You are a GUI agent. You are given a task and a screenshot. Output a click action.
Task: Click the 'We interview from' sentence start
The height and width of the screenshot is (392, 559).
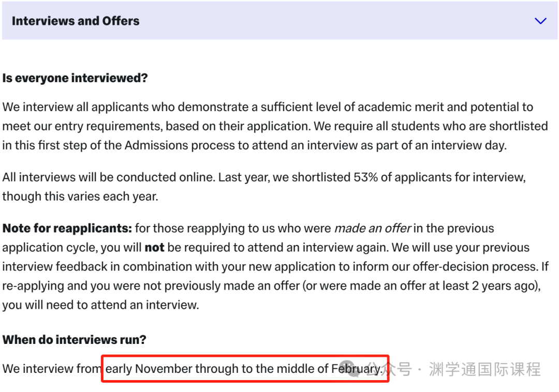pyautogui.click(x=52, y=369)
